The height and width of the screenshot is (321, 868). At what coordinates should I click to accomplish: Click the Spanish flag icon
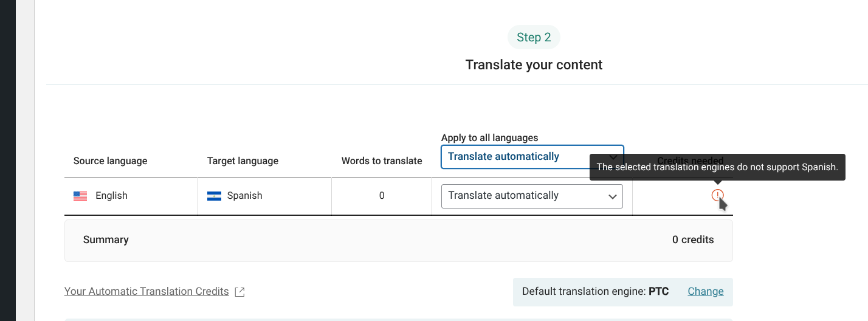214,196
